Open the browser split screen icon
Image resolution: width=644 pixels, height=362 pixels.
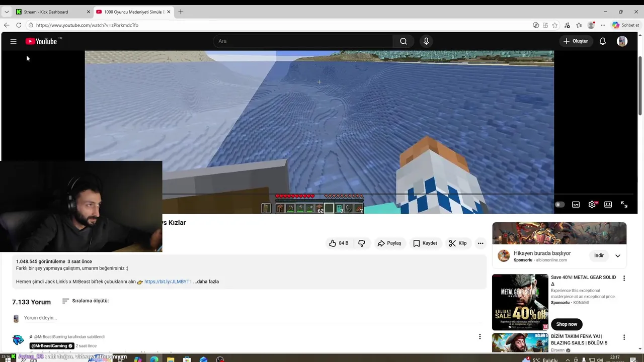coord(536,25)
